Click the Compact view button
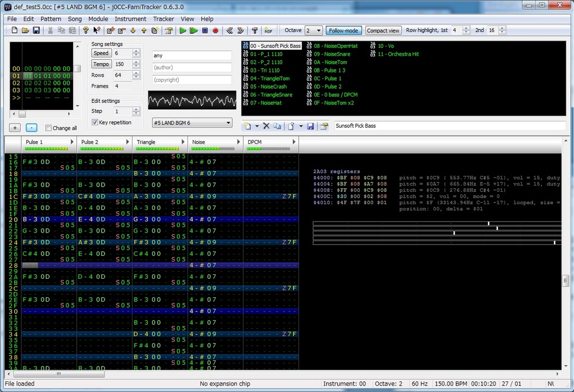 [x=383, y=30]
